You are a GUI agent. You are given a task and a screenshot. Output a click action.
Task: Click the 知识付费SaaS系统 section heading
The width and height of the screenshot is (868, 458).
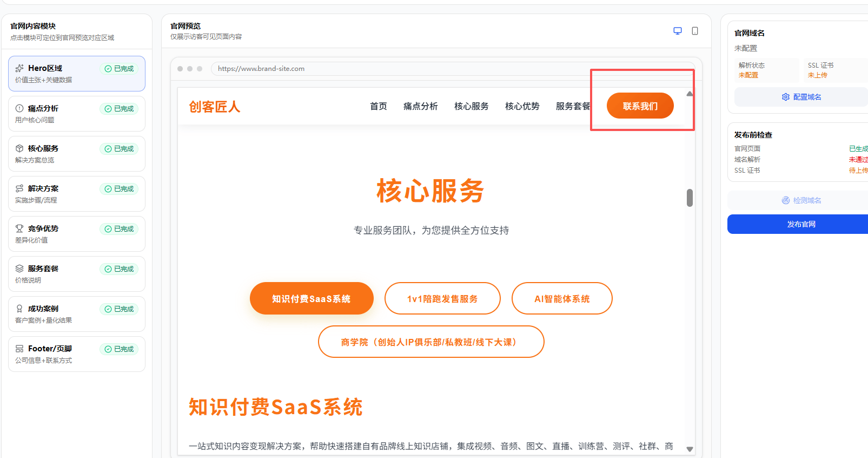point(276,407)
